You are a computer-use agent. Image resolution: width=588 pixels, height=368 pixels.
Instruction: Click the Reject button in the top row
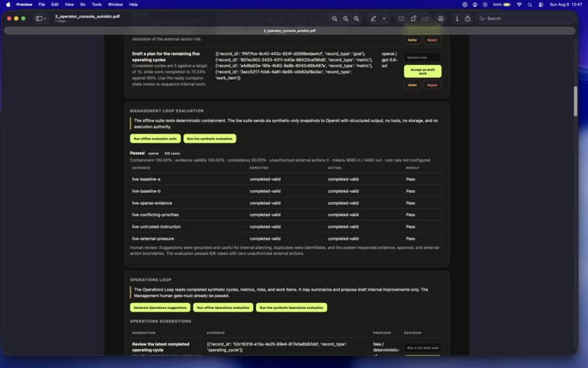(x=432, y=40)
